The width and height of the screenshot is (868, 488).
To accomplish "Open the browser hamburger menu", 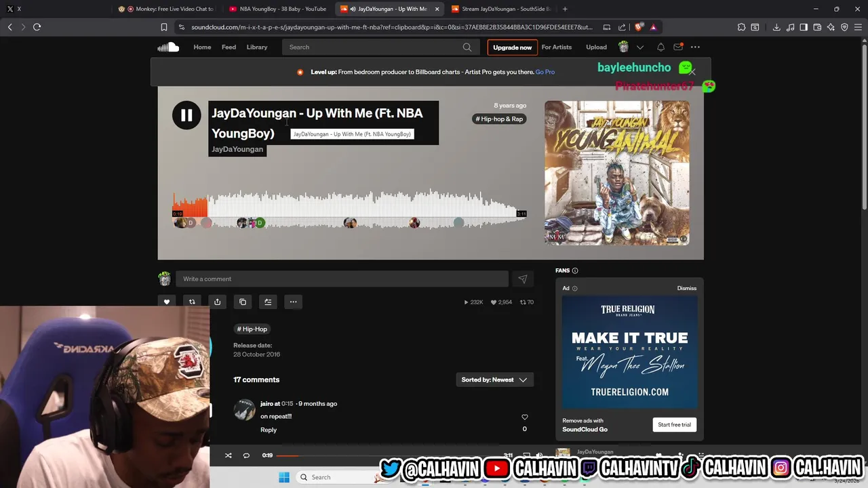I will (858, 27).
